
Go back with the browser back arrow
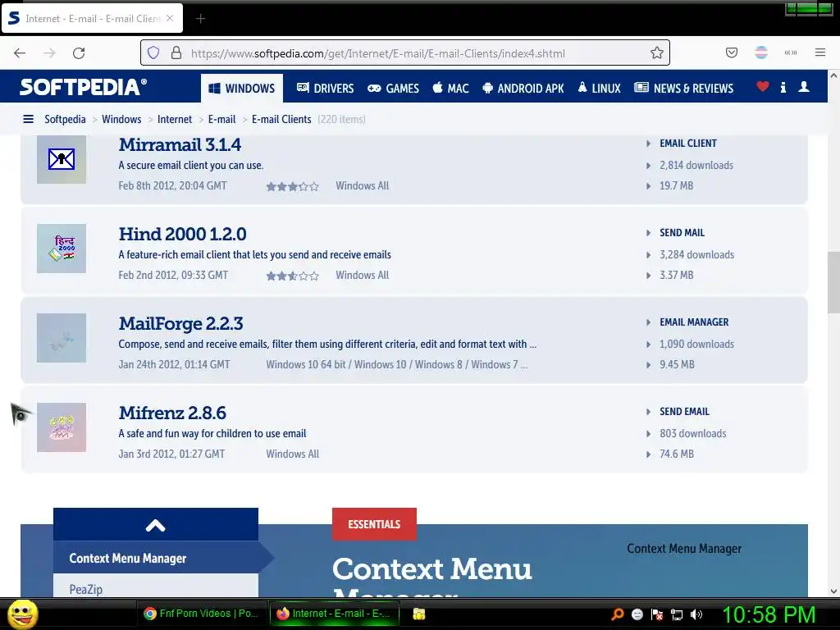coord(20,53)
